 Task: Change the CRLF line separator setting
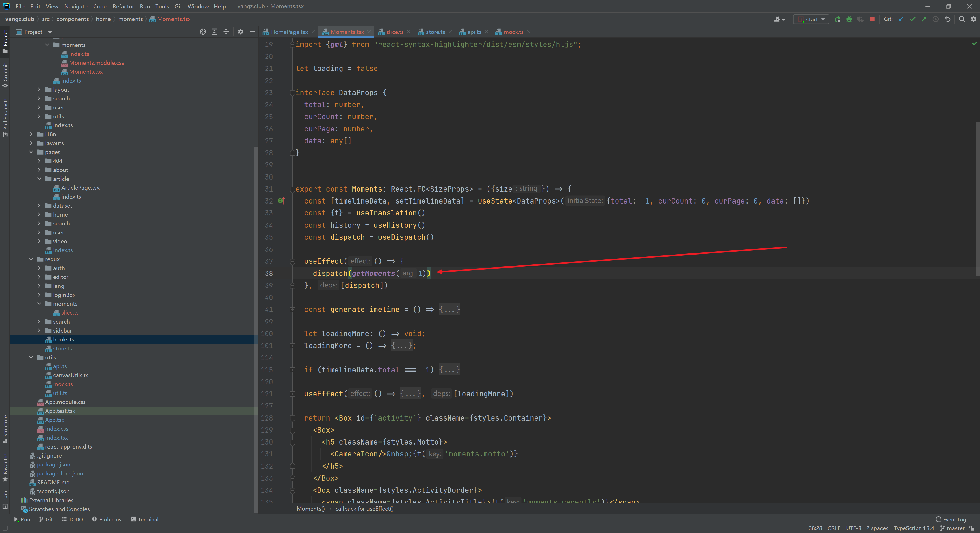(834, 528)
